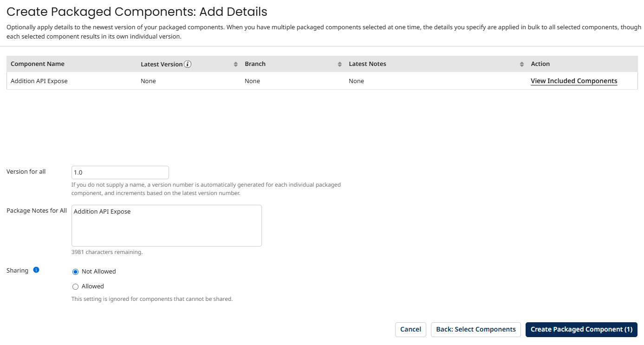Click the info icon beside Latest Version
Screen dimensions: 644x345
click(188, 64)
